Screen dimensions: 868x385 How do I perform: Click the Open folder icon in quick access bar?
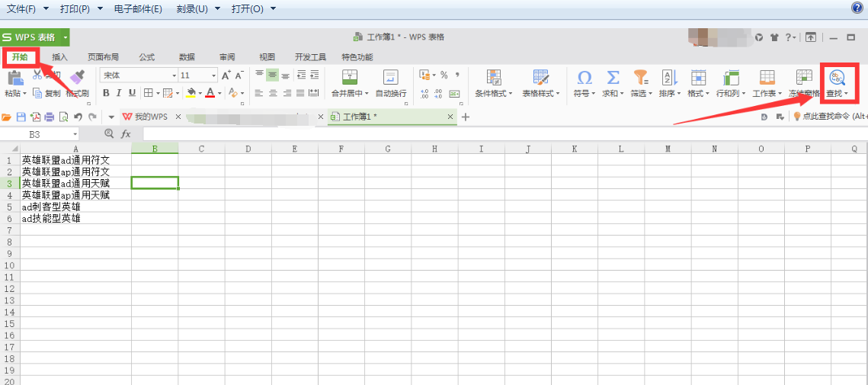[x=7, y=117]
